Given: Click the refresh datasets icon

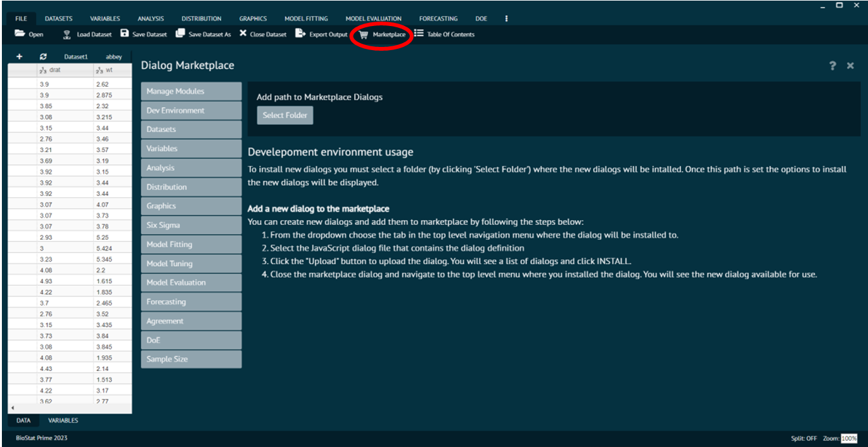Looking at the screenshot, I should point(43,56).
